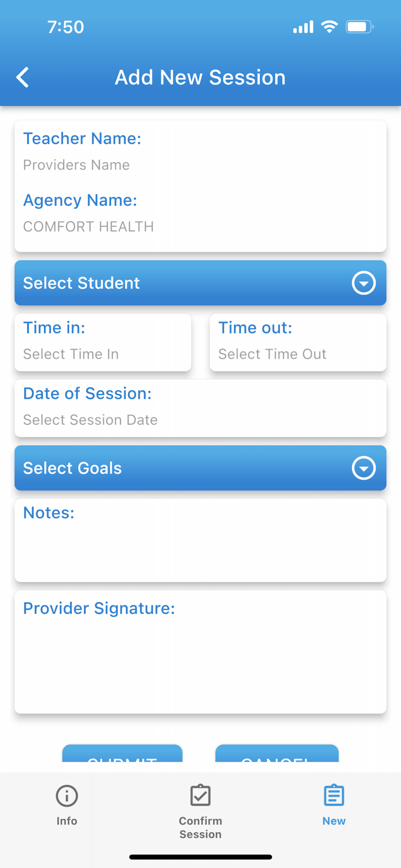Open the Time out picker field
The image size is (401, 868).
(x=298, y=343)
